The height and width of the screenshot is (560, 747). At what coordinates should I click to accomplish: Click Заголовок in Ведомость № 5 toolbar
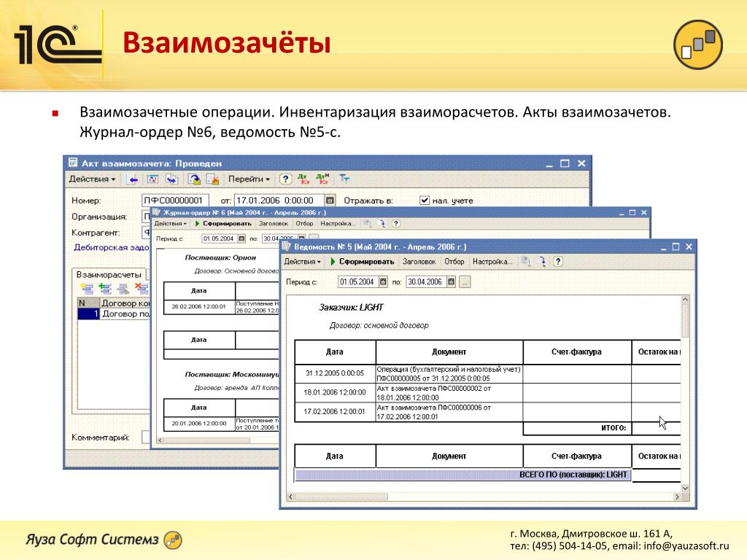coord(419,262)
